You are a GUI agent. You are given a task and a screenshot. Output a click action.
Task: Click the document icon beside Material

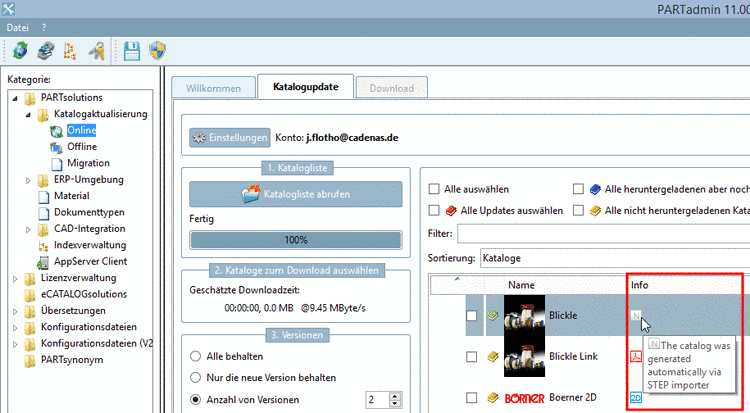[x=44, y=196]
